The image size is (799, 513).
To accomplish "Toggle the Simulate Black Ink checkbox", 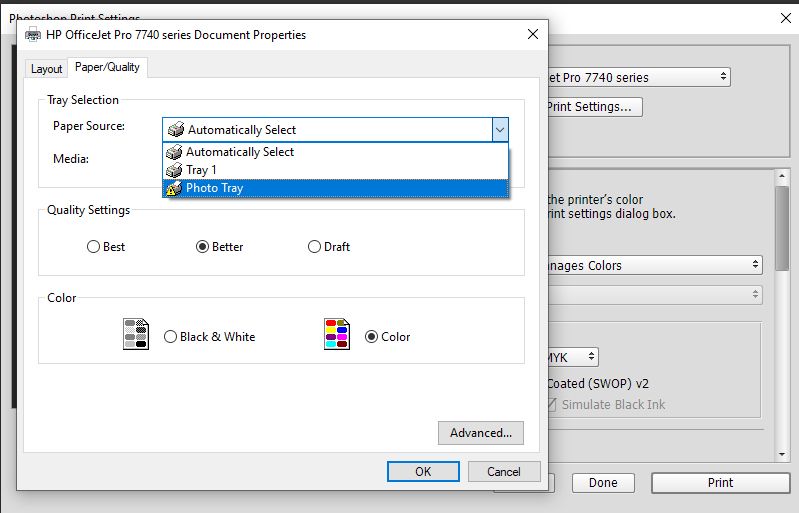I will pos(552,404).
